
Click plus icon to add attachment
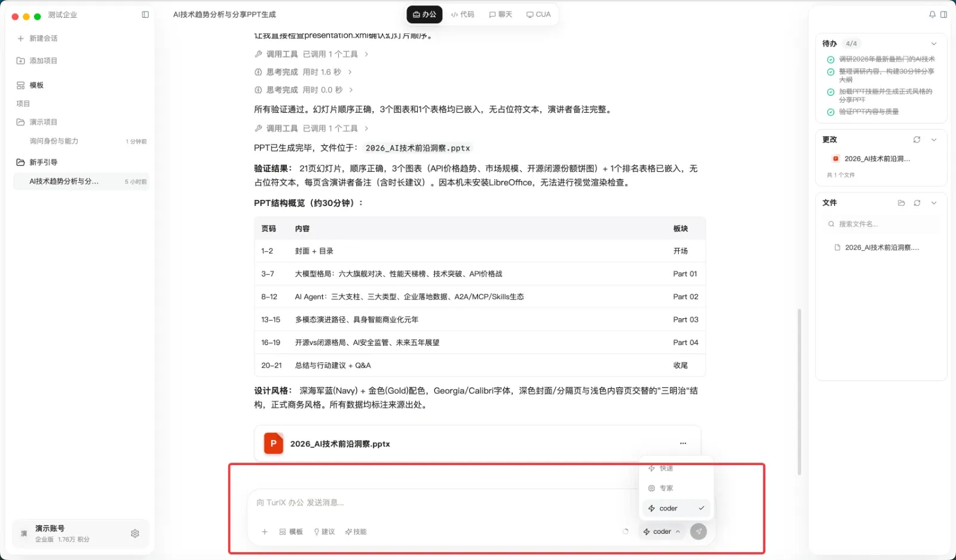[x=264, y=532]
